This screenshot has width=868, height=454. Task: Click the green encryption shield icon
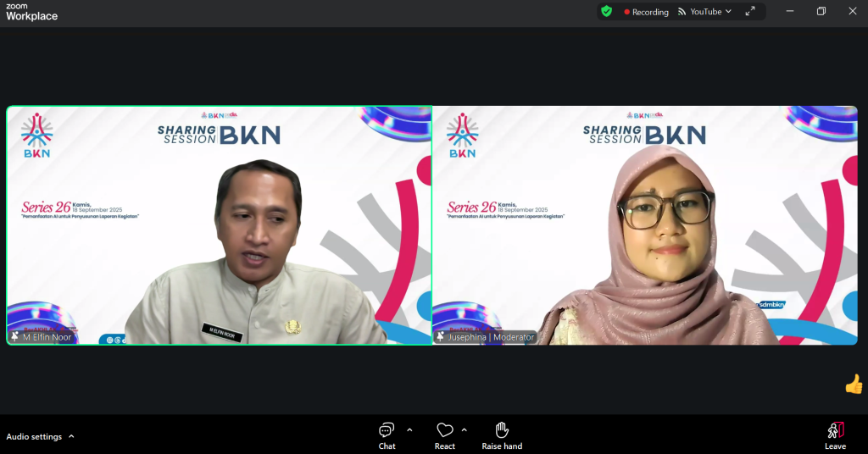click(607, 12)
